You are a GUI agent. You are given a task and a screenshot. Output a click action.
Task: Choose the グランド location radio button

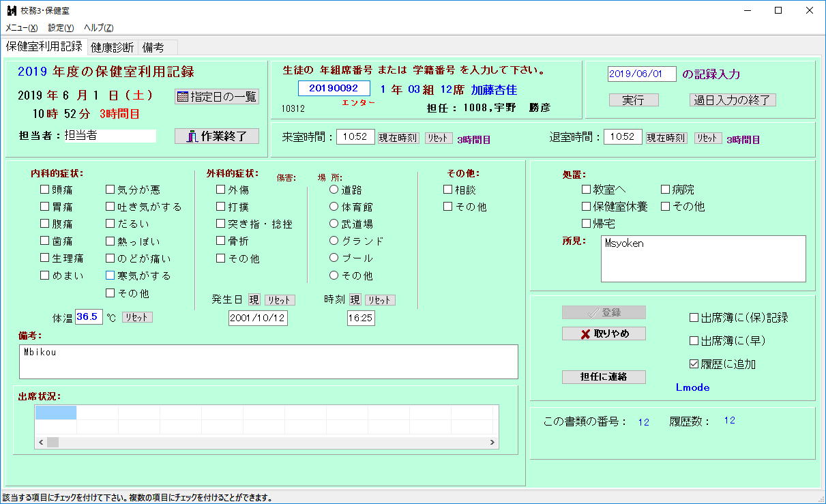coord(334,241)
